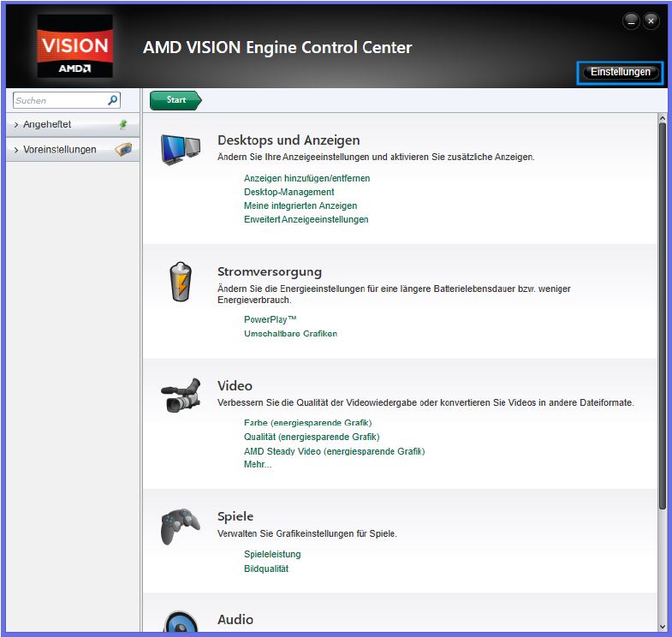Viewport: 672px width, 637px height.
Task: Click the Mehr... link under Video
Action: click(x=258, y=464)
